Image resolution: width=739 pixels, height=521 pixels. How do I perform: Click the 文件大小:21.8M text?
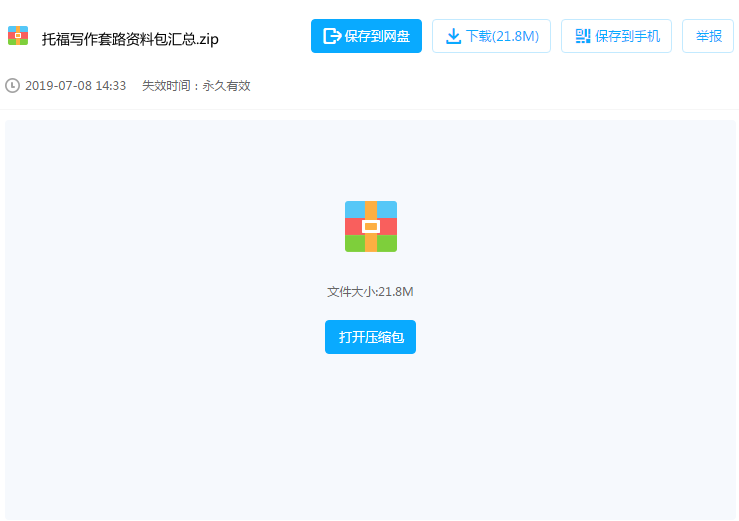pos(370,292)
